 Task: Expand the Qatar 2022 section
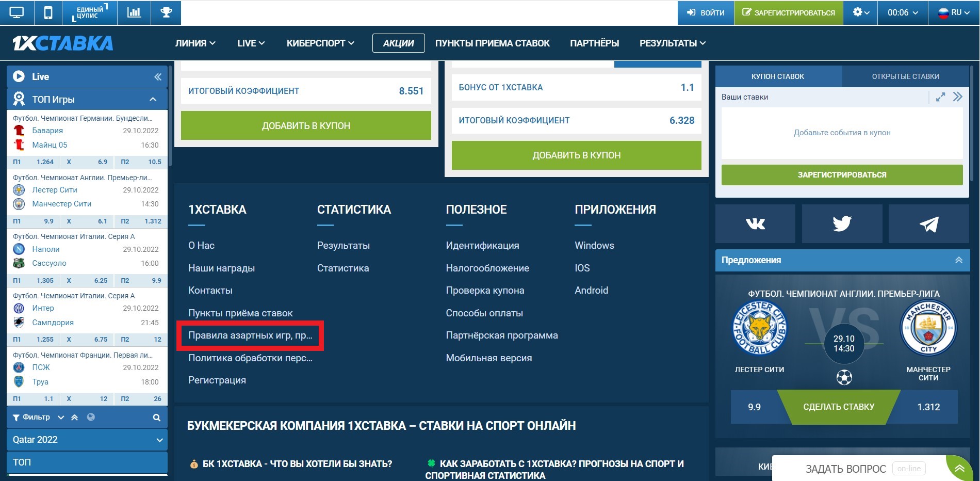coord(87,440)
